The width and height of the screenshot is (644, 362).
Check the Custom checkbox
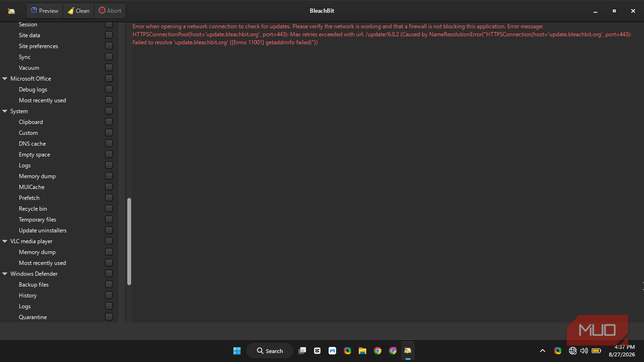(109, 133)
